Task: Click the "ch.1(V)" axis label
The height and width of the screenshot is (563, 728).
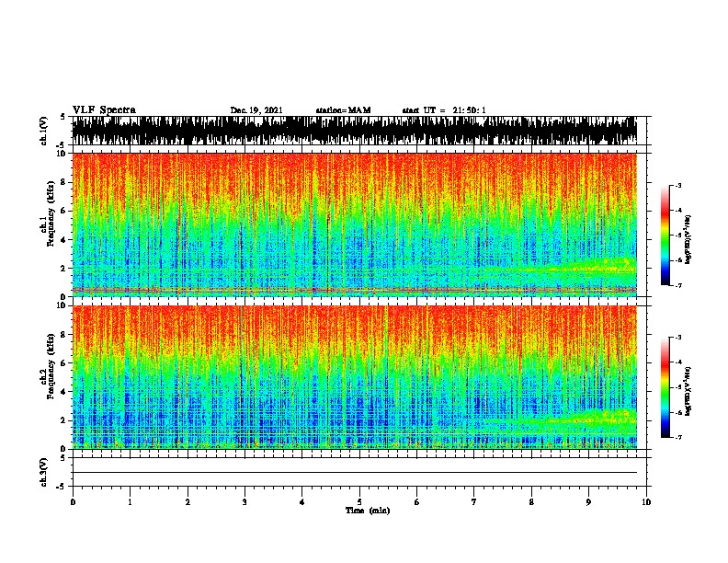Action: 44,131
